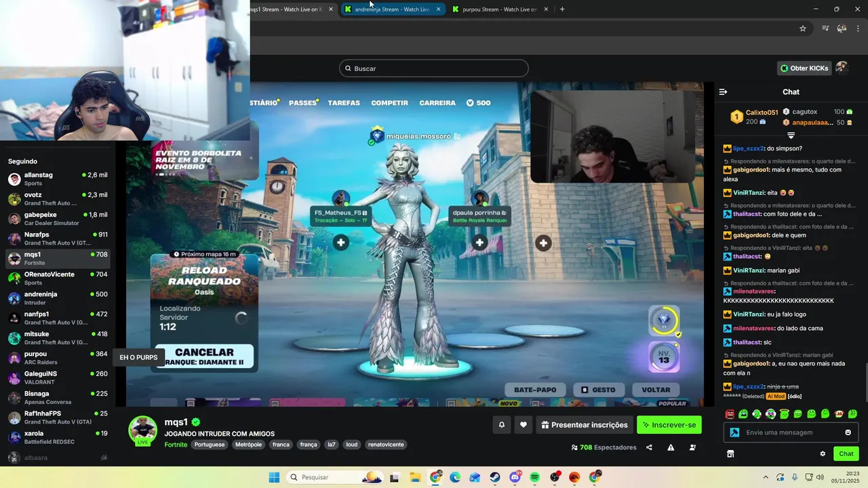This screenshot has width=868, height=488.
Task: Open andreninja channel in sidebar
Action: click(x=58, y=298)
